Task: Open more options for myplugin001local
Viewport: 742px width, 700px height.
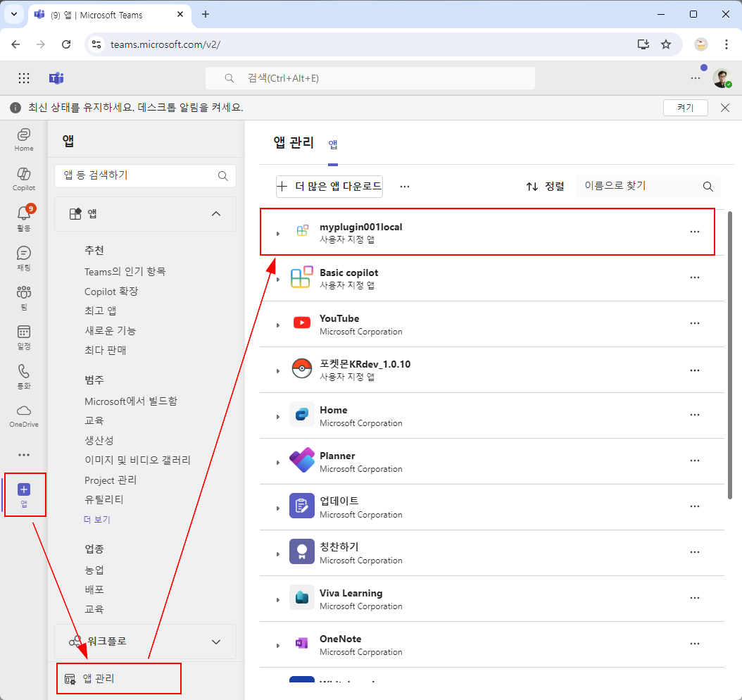Action: pos(695,232)
